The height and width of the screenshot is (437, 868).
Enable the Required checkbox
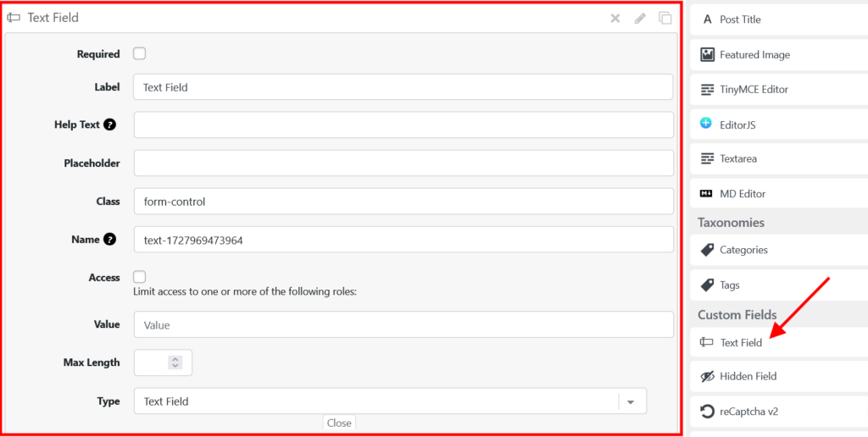coord(140,53)
